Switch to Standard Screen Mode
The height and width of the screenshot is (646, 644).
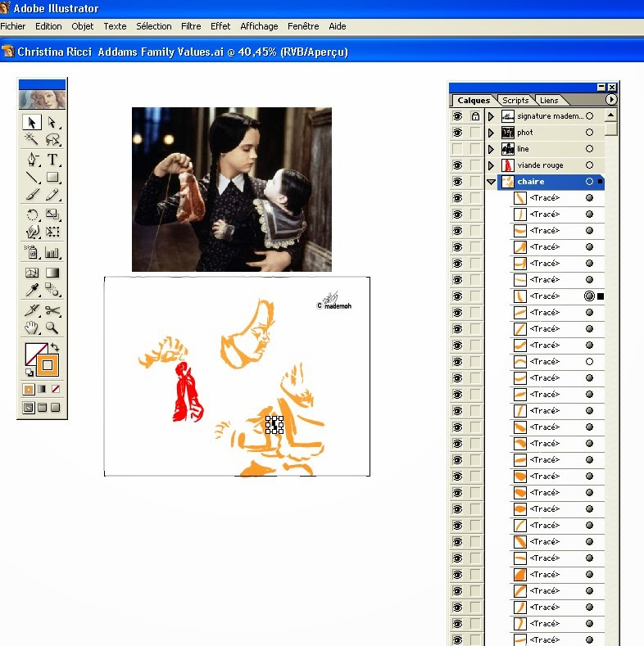[x=29, y=408]
